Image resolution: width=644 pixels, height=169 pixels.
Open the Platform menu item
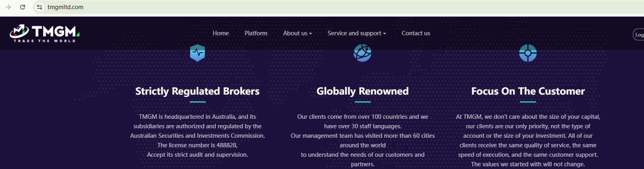pyautogui.click(x=256, y=33)
